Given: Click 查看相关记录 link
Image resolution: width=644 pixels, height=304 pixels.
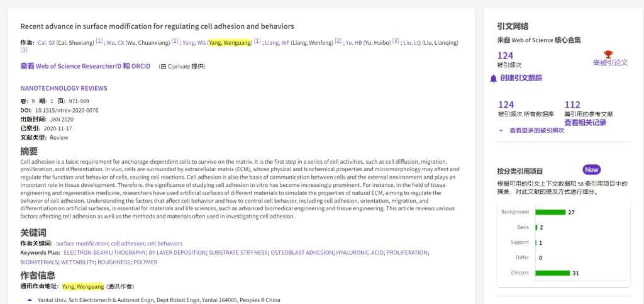Looking at the screenshot, I should (585, 123).
